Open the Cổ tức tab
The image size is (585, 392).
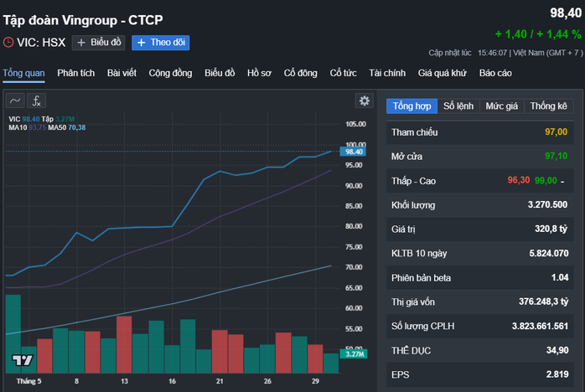coord(344,73)
